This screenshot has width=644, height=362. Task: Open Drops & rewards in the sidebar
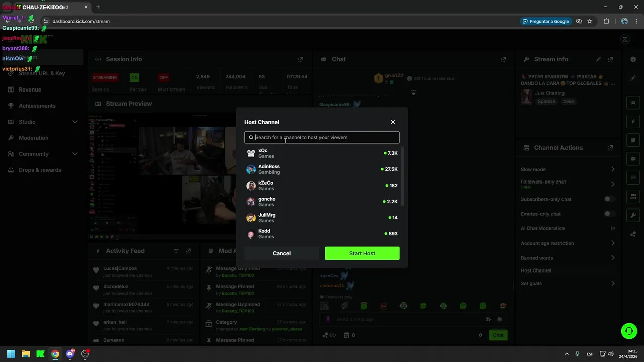coord(40,170)
